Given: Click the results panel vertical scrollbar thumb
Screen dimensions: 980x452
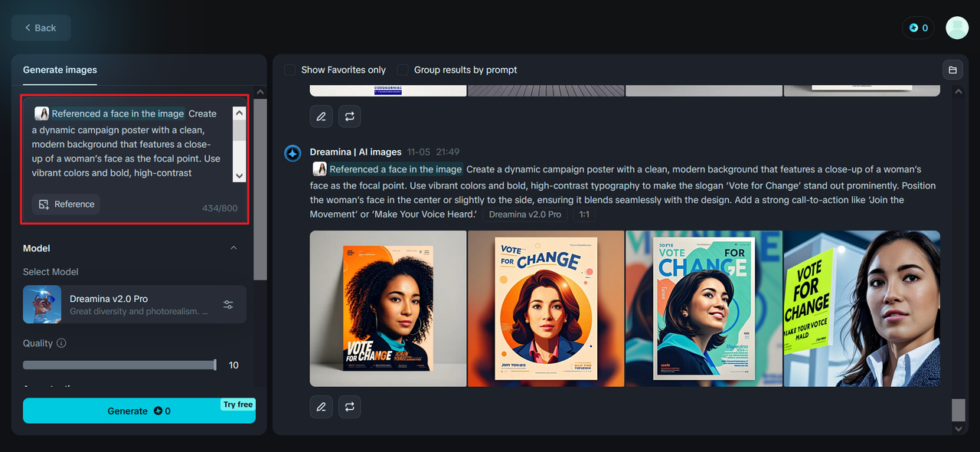Looking at the screenshot, I should (959, 410).
